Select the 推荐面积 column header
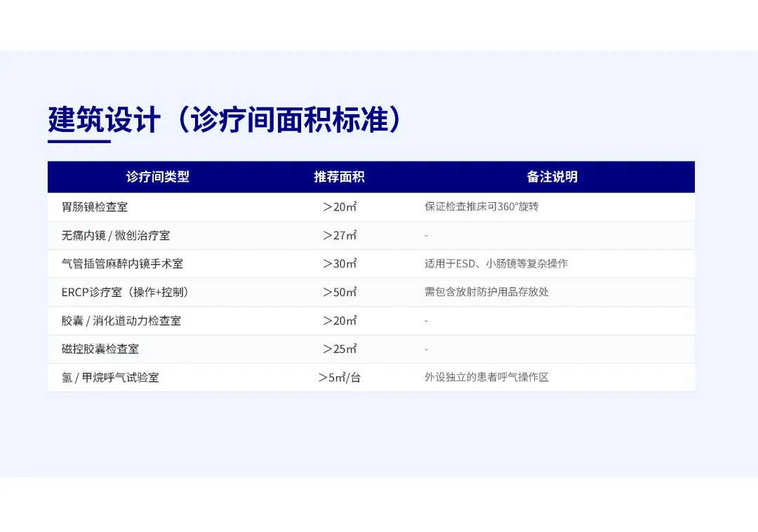 point(340,177)
